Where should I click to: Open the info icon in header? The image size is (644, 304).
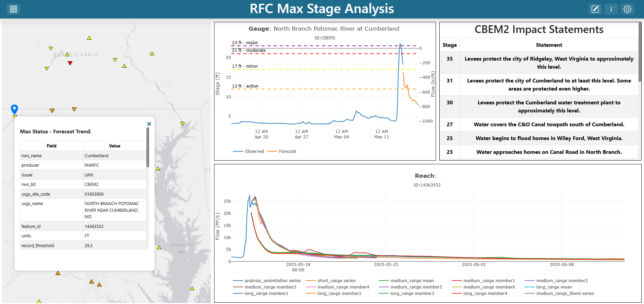pos(611,9)
